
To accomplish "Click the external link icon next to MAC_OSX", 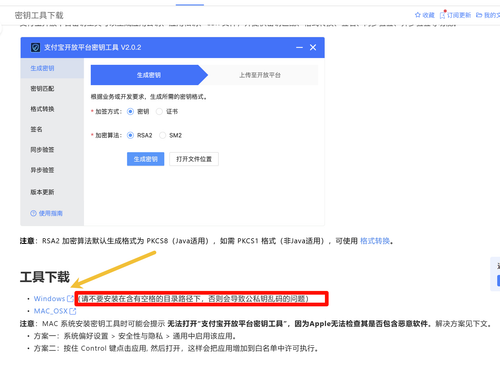I will (73, 311).
